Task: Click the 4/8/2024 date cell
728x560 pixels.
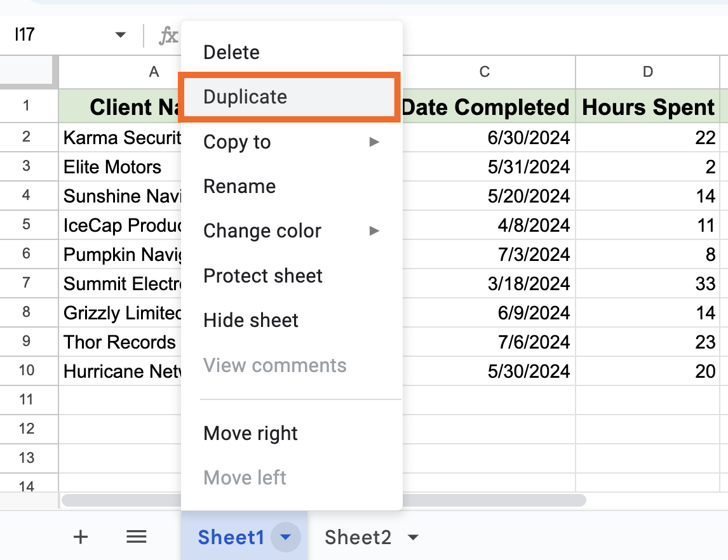Action: pos(489,225)
